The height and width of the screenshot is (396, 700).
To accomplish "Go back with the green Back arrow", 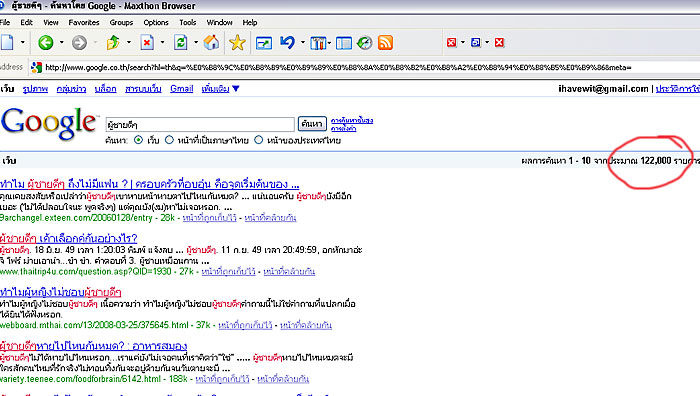I will pyautogui.click(x=46, y=43).
